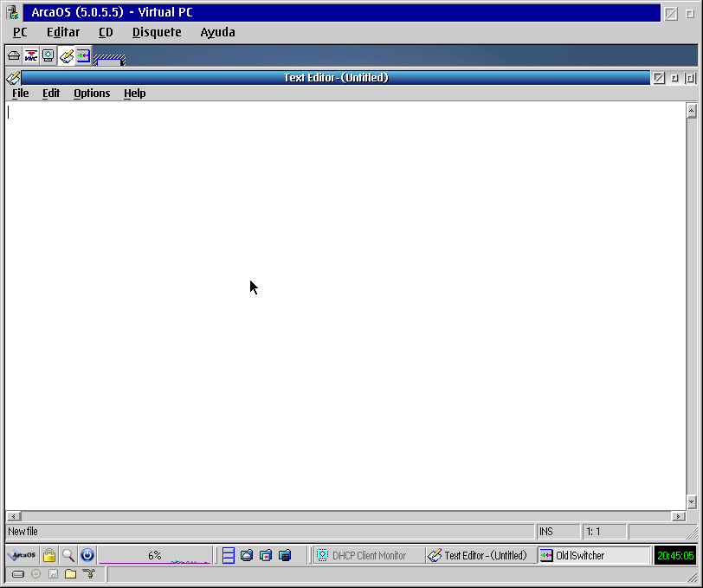The height and width of the screenshot is (588, 703).
Task: Click the CPU usage 6% meter
Action: tap(154, 555)
